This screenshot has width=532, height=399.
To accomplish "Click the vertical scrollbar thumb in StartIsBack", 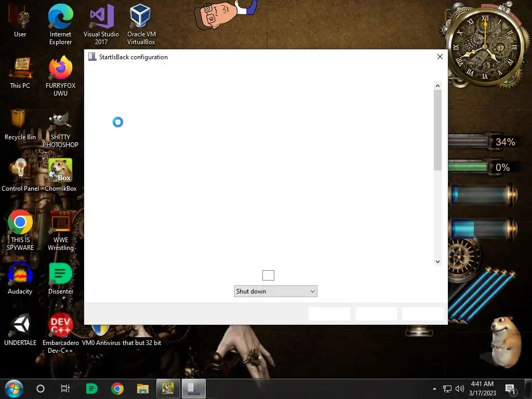I will click(437, 130).
